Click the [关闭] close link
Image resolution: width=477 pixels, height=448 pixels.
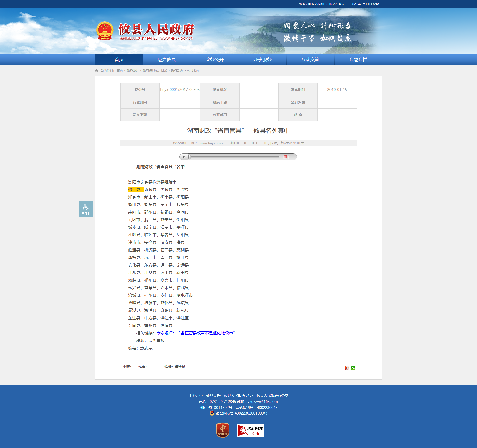pos(274,143)
